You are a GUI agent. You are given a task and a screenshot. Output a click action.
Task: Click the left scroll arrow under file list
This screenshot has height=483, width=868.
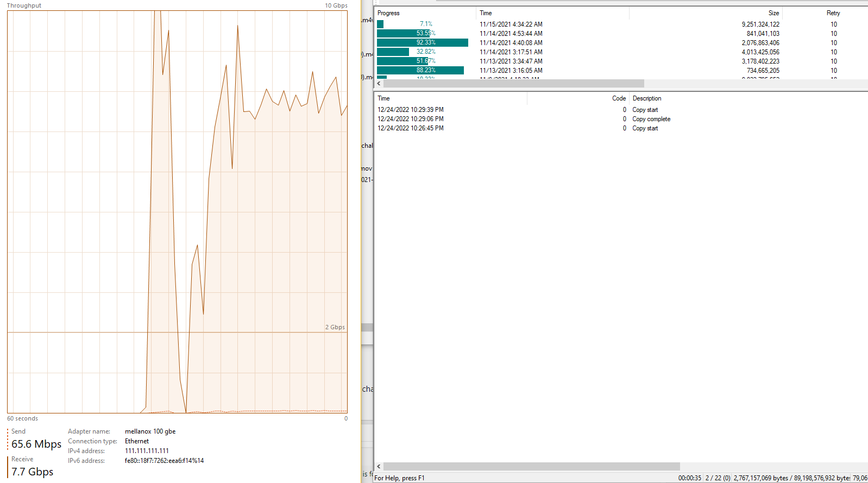379,84
